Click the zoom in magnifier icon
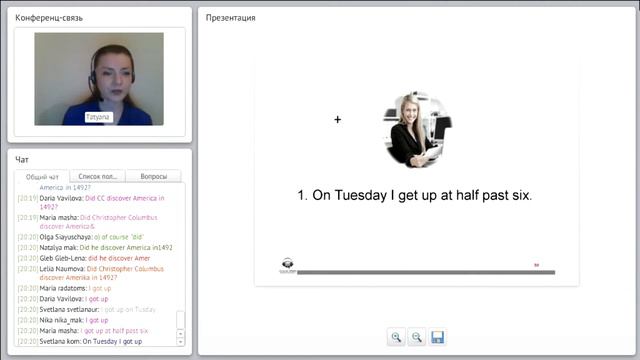Screen dimensions: 640x360 (x=396, y=337)
